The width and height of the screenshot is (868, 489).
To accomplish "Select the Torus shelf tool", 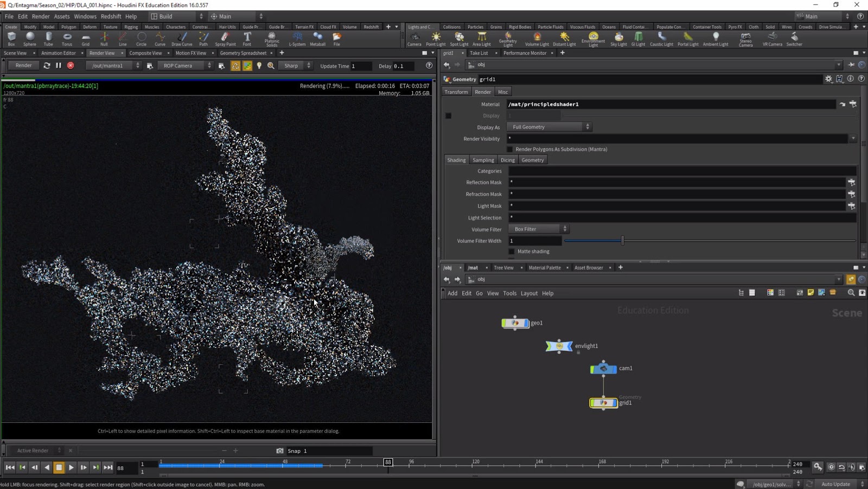I will click(x=67, y=39).
